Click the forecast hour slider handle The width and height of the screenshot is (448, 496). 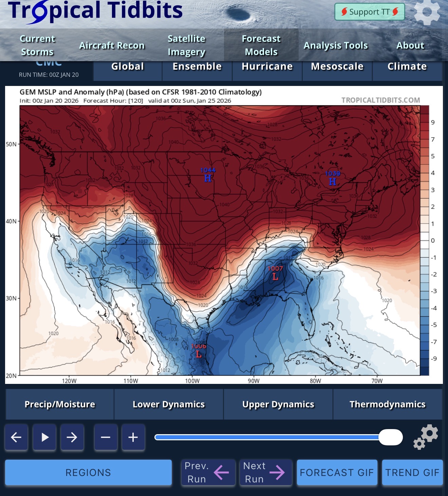point(390,437)
